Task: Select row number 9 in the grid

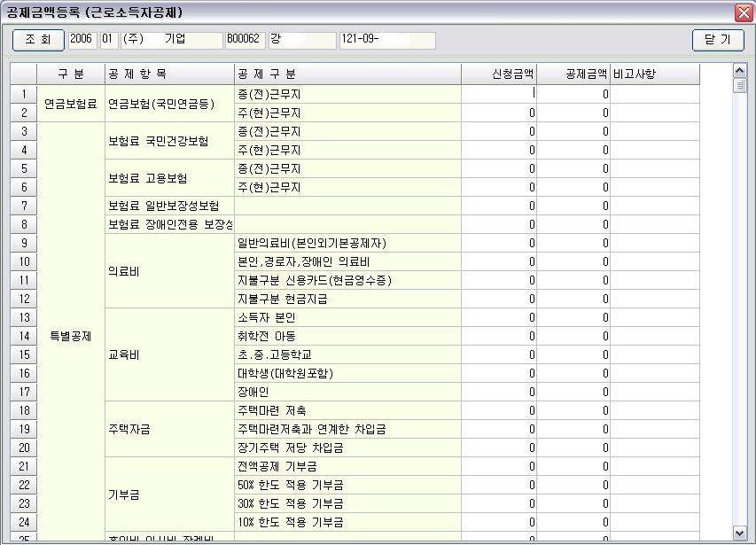Action: click(x=24, y=243)
